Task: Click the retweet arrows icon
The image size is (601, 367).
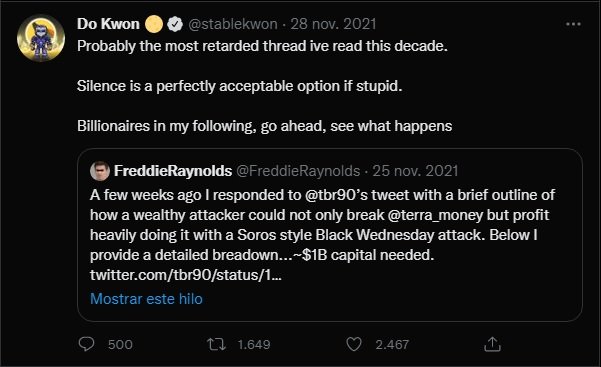Action: click(216, 344)
